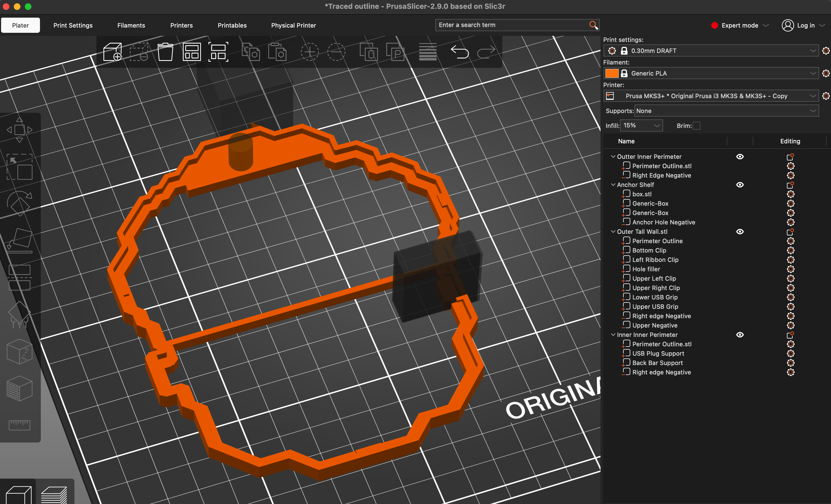Open the Infill 15% dropdown
831x504 pixels.
click(x=642, y=125)
